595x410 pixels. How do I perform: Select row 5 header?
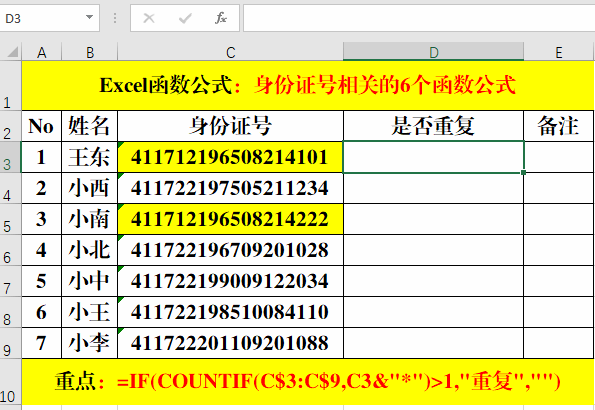pyautogui.click(x=11, y=219)
